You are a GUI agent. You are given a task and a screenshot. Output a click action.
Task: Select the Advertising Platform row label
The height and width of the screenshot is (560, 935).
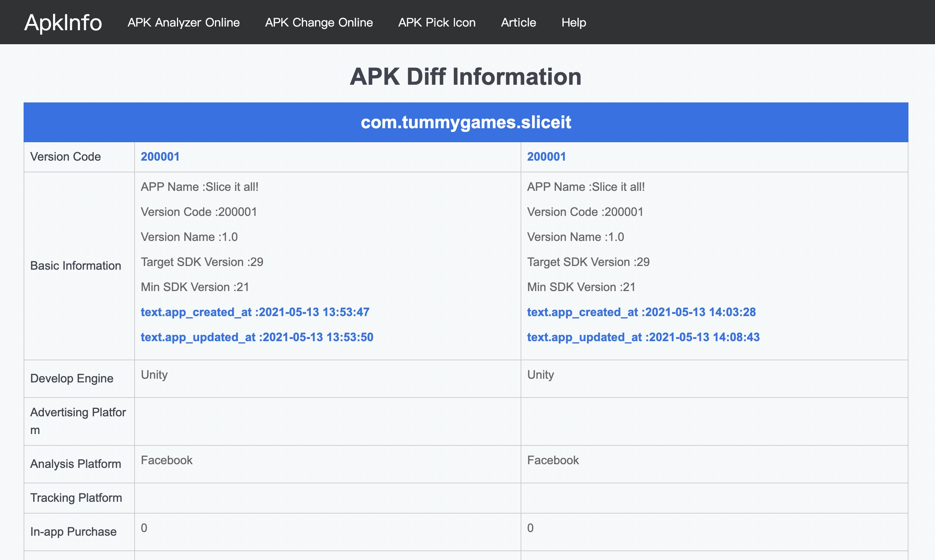(78, 421)
